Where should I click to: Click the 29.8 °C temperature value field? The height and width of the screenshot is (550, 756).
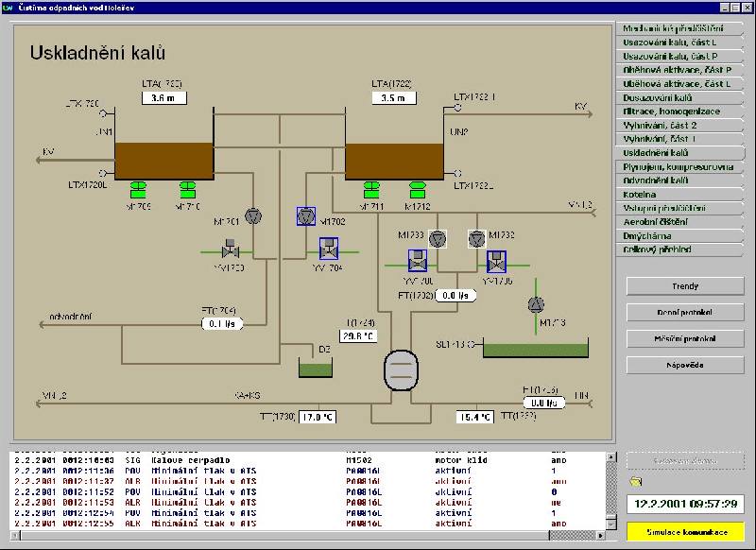click(x=332, y=335)
